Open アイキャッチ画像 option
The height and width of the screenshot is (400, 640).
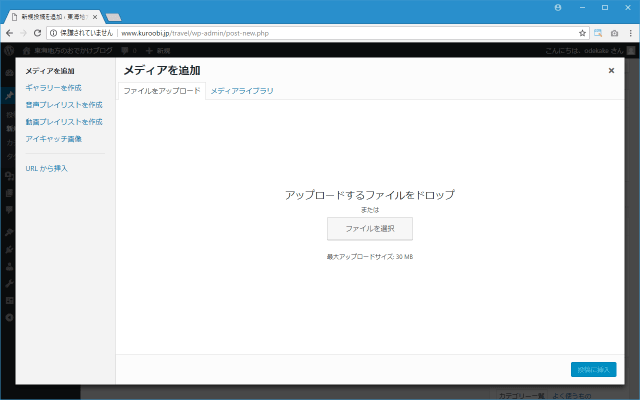point(54,138)
